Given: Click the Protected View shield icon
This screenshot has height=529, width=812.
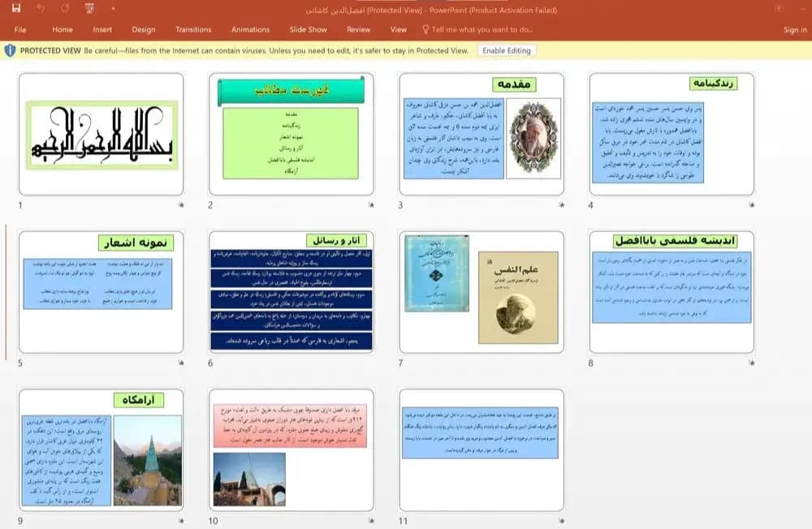Looking at the screenshot, I should click(x=10, y=51).
